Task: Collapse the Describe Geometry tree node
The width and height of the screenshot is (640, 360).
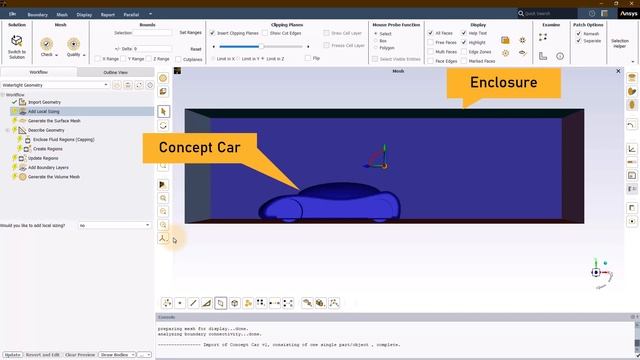Action: tap(8, 130)
